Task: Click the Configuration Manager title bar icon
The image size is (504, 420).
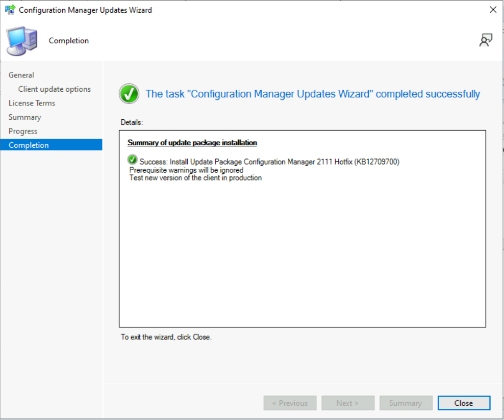Action: (10, 10)
